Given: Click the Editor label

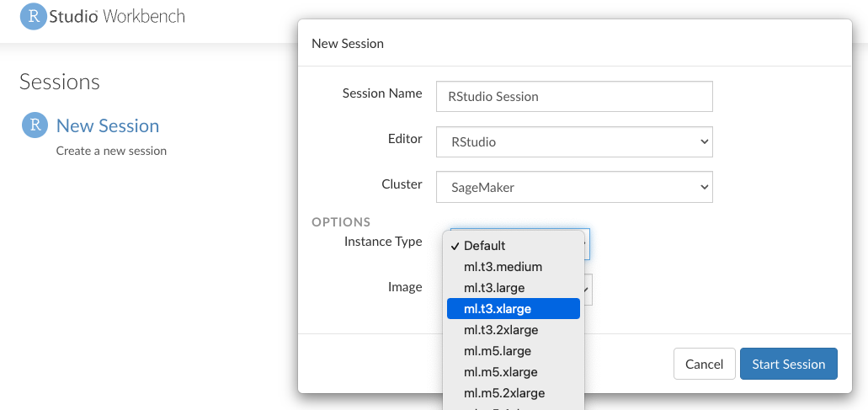Looking at the screenshot, I should coord(405,138).
